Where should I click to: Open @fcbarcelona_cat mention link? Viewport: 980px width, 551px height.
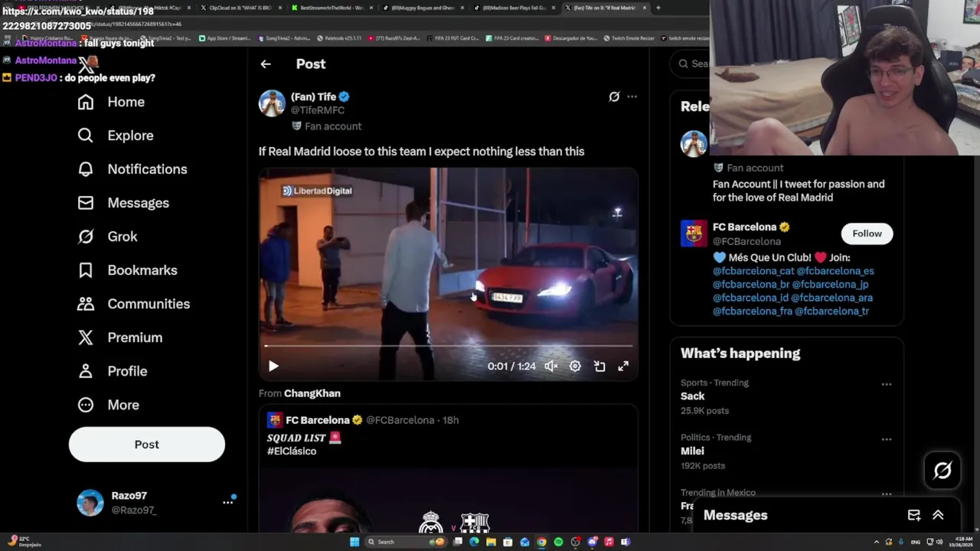pyautogui.click(x=753, y=271)
